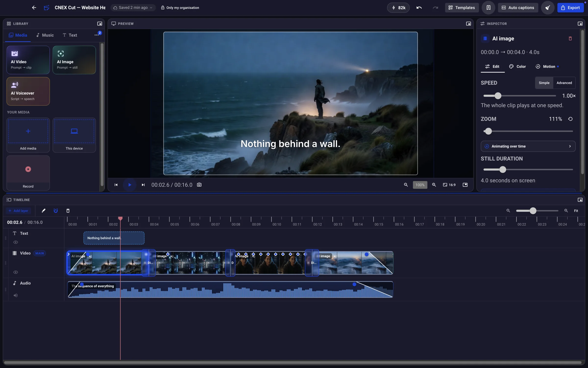Screen dimensions: 588x368
Task: Open the bookmark icon button
Action: point(488,8)
